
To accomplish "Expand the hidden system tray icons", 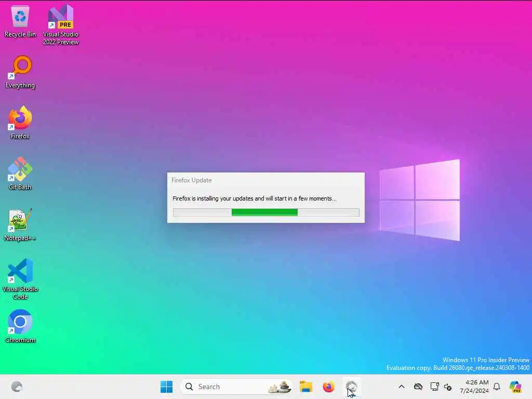I will coord(402,387).
